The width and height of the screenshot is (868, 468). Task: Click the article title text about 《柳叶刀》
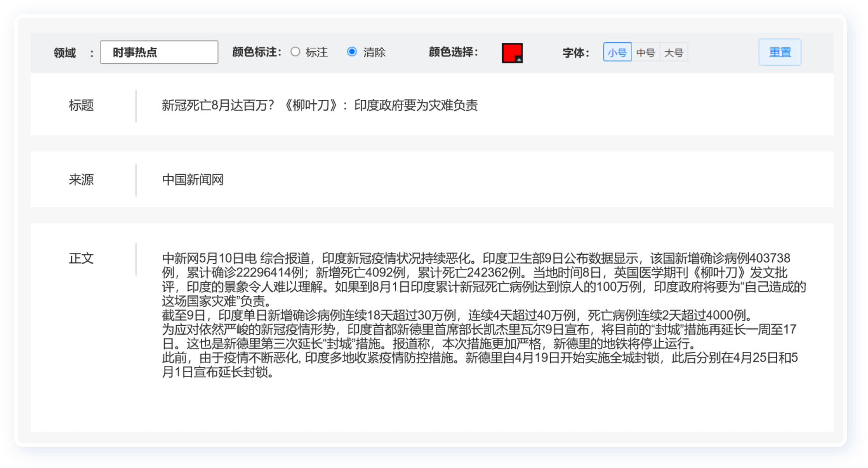point(320,105)
